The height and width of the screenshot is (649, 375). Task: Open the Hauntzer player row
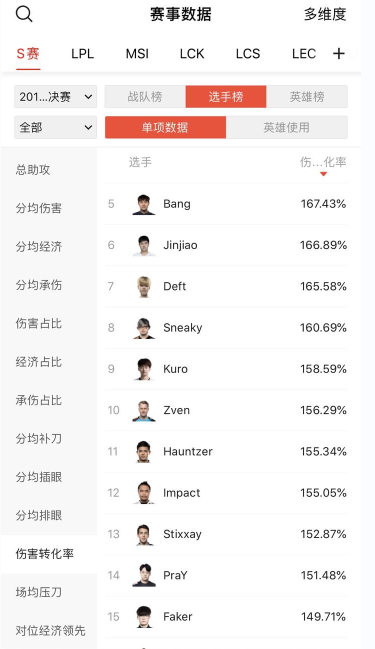point(226,452)
